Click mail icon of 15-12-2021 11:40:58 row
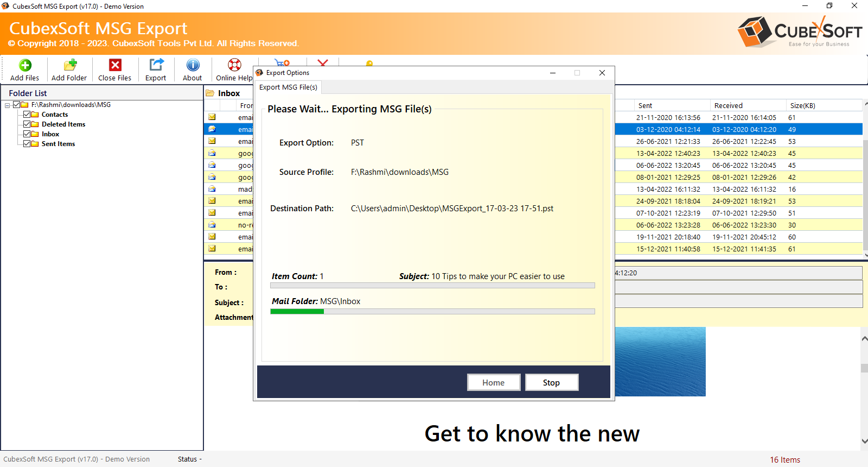This screenshot has width=868, height=467. [212, 249]
